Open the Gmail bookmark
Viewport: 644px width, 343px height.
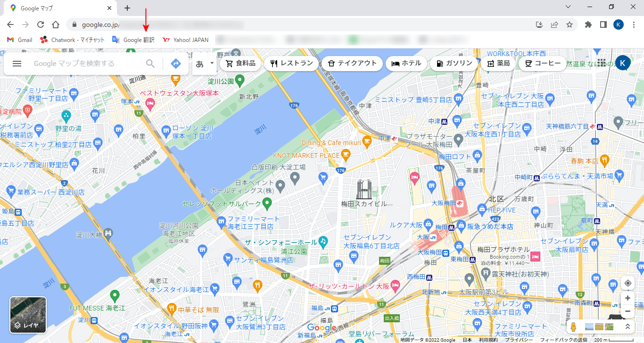coord(20,40)
